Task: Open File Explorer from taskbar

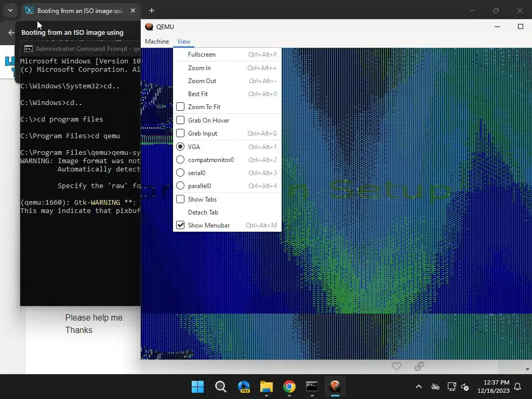Action: tap(267, 387)
